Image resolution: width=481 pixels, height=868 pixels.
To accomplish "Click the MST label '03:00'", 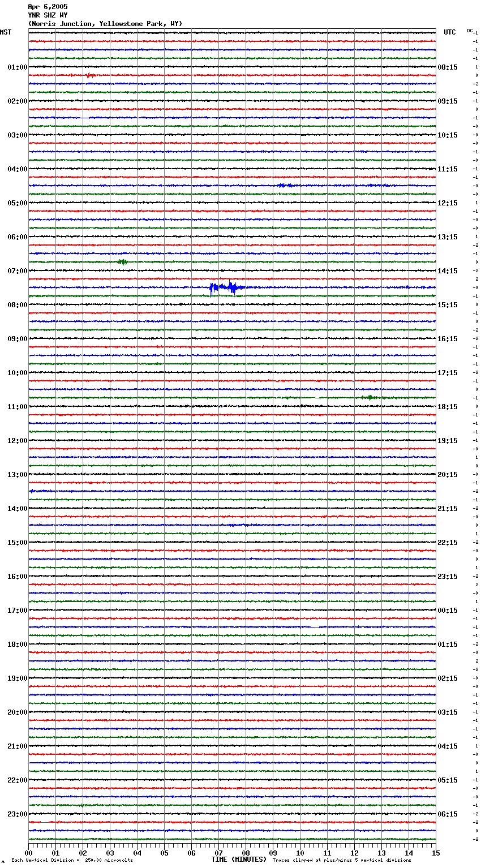I will (x=18, y=135).
